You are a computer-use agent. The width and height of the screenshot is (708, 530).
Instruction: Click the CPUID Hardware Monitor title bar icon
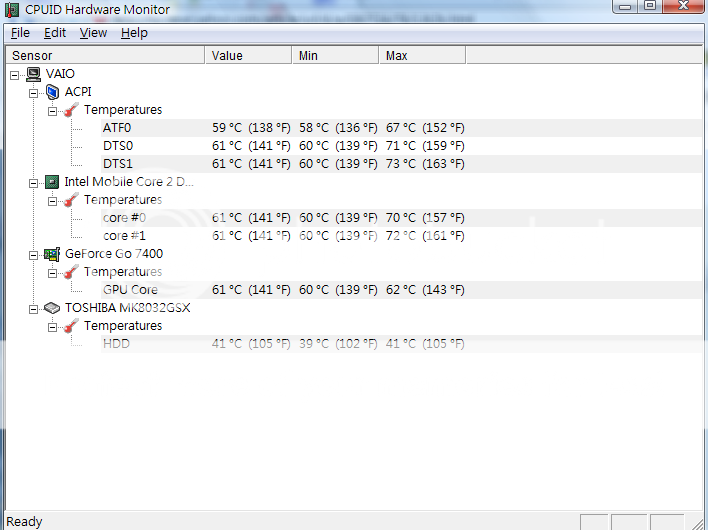[12, 9]
